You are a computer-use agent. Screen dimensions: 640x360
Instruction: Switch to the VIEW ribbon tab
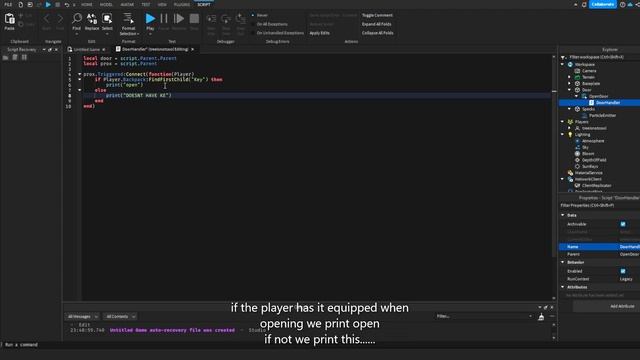click(162, 4)
